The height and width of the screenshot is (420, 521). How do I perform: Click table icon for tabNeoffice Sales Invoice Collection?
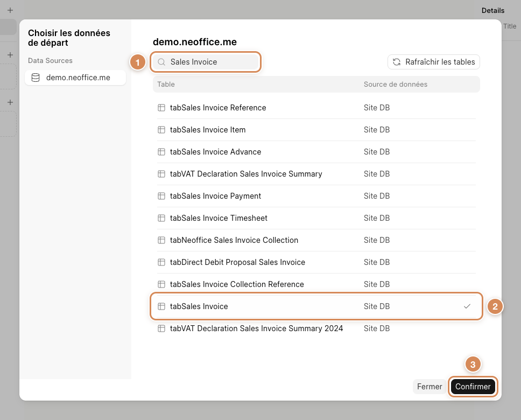(161, 240)
